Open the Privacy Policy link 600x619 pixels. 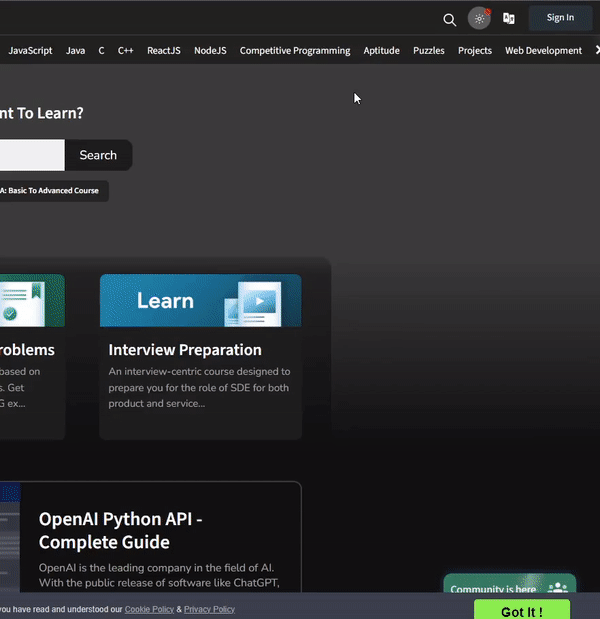pos(209,609)
